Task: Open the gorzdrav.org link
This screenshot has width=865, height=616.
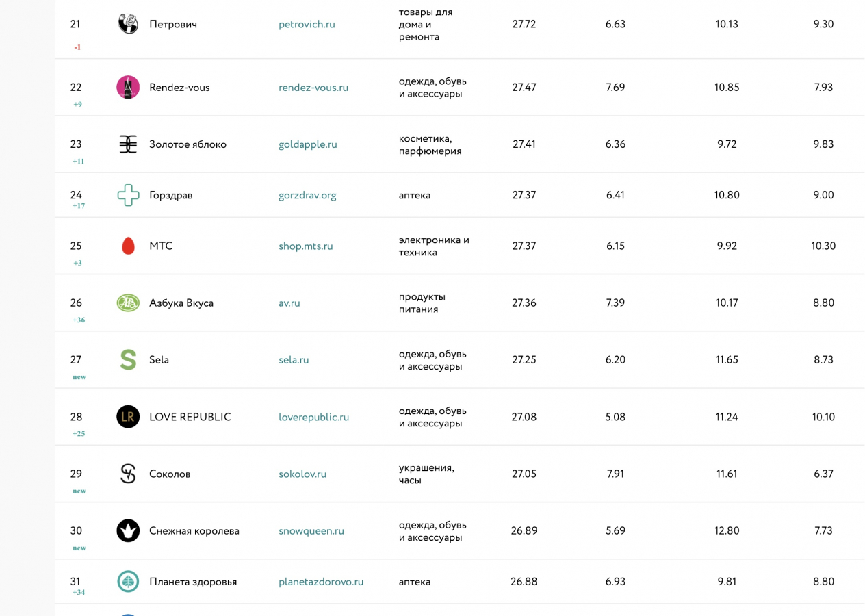Action: (307, 195)
